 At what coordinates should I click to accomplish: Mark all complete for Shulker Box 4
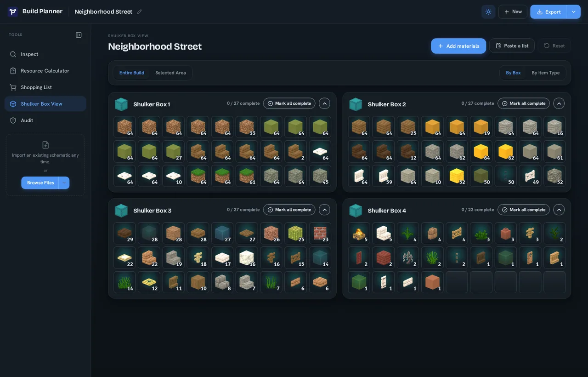pos(524,210)
